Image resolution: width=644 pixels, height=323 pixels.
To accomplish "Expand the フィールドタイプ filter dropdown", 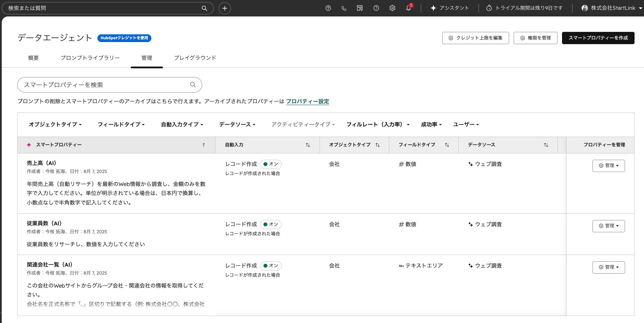I will [121, 124].
